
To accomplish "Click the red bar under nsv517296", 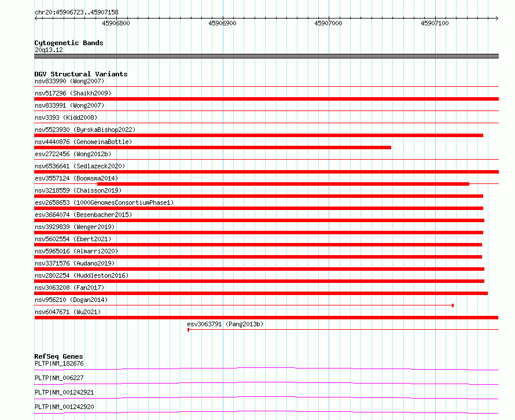I will [266, 99].
